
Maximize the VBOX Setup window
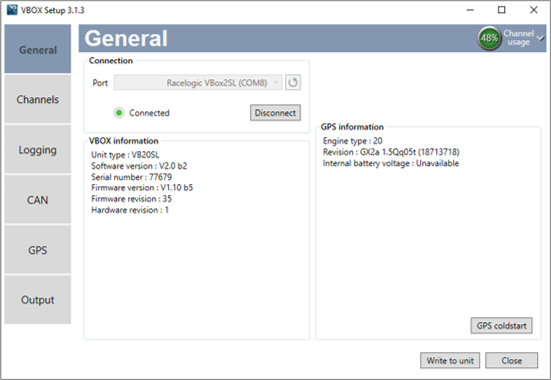coord(502,10)
